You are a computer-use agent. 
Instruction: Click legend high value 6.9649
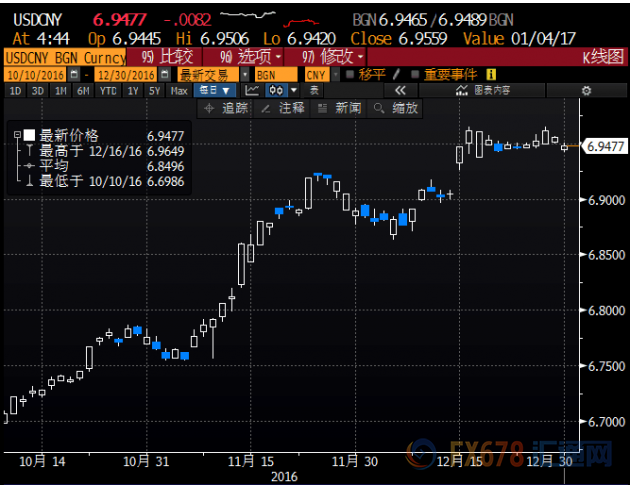[166, 151]
